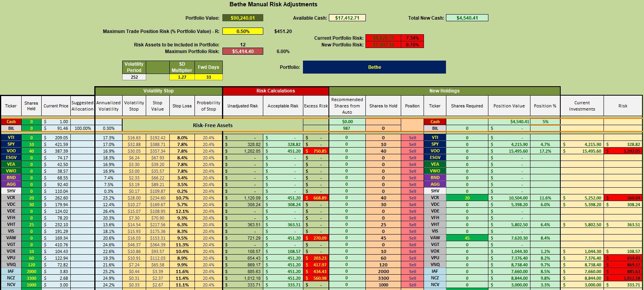This screenshot has height=290, width=644.
Task: Click VOO excess risk 750.85 cell
Action: click(316, 151)
